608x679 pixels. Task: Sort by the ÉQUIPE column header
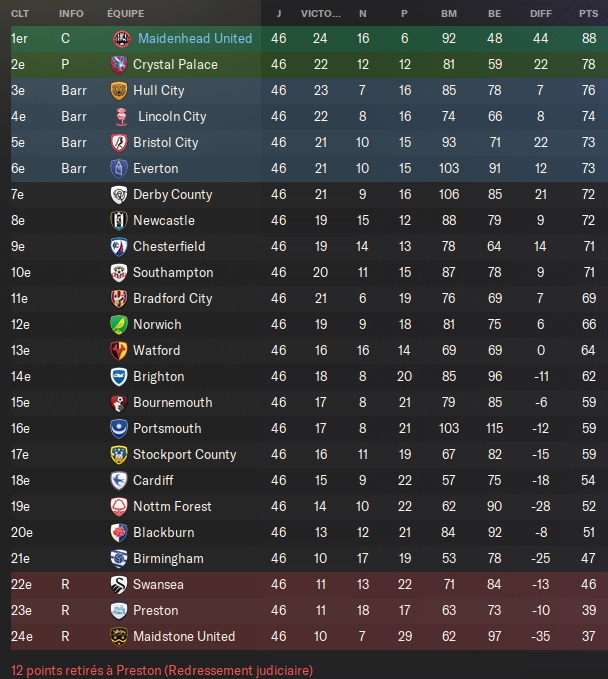click(126, 13)
